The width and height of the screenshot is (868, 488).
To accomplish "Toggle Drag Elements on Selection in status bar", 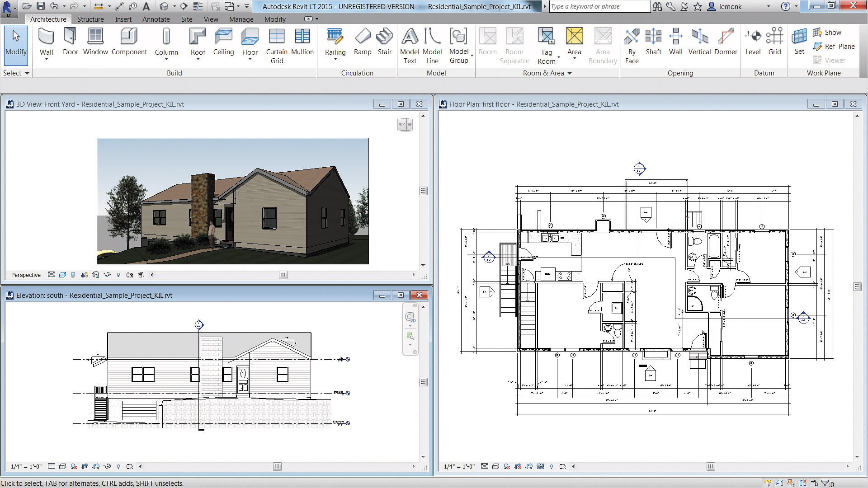I will pyautogui.click(x=815, y=483).
